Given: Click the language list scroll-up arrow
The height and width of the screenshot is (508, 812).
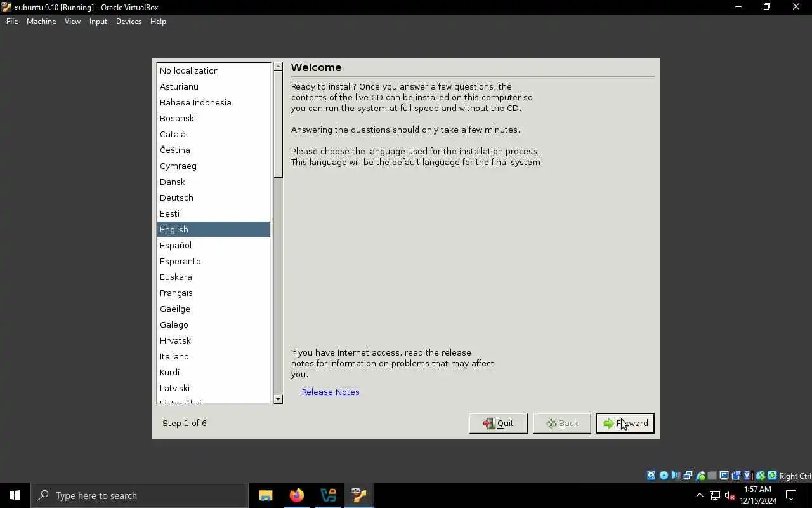Looking at the screenshot, I should 278,66.
